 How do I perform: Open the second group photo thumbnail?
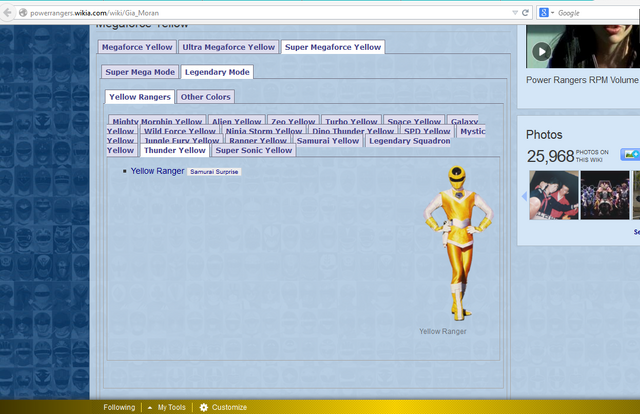tap(605, 195)
